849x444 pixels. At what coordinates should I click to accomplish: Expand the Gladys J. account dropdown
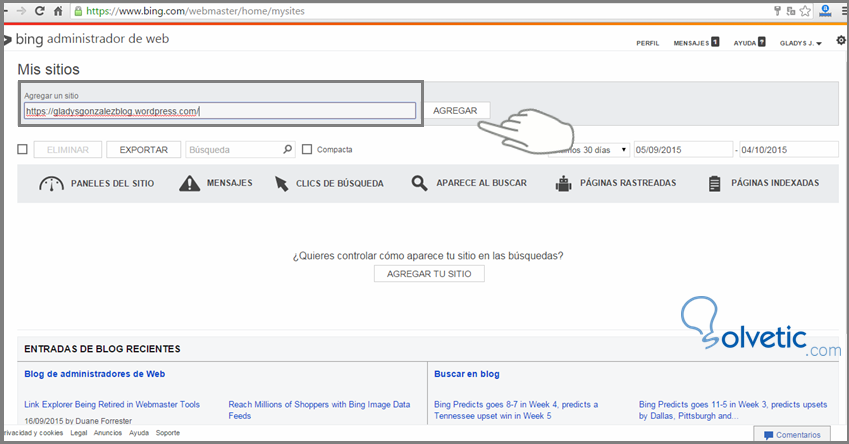pos(800,44)
